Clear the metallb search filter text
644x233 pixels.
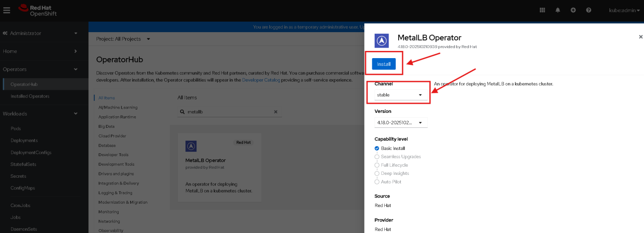pos(276,111)
